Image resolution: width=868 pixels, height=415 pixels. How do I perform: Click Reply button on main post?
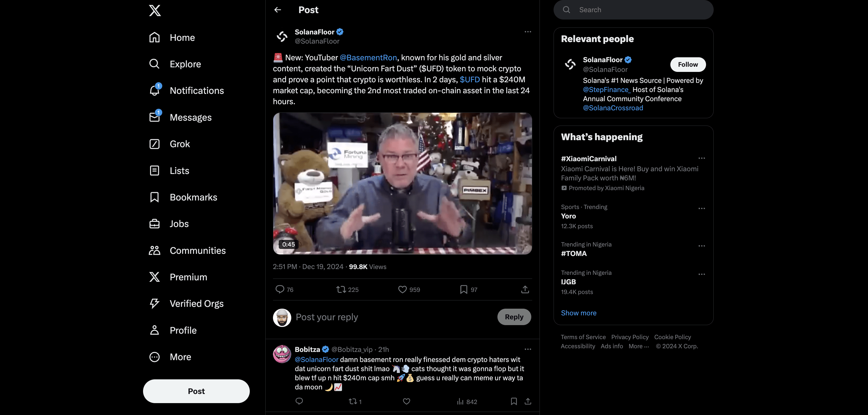click(x=514, y=317)
